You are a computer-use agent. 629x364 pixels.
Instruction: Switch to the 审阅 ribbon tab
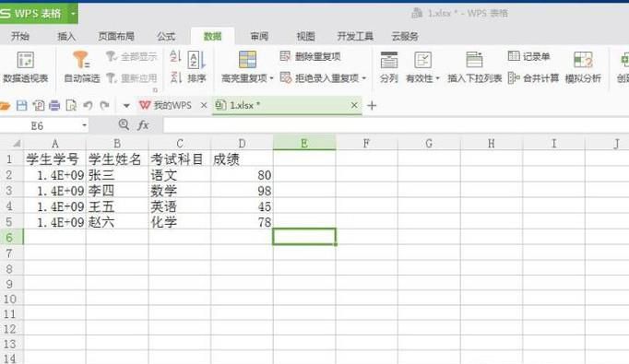[x=259, y=37]
